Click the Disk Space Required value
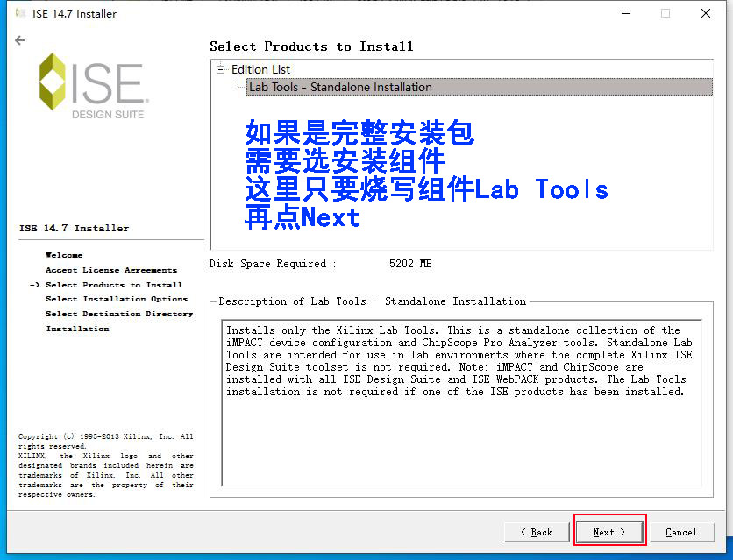Screen dimensions: 733x560 [410, 264]
